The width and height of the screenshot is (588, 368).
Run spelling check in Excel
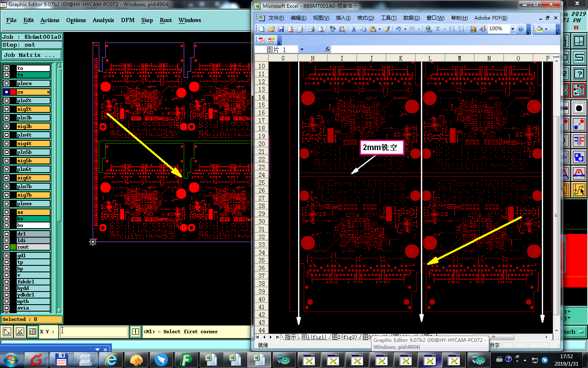[333, 29]
